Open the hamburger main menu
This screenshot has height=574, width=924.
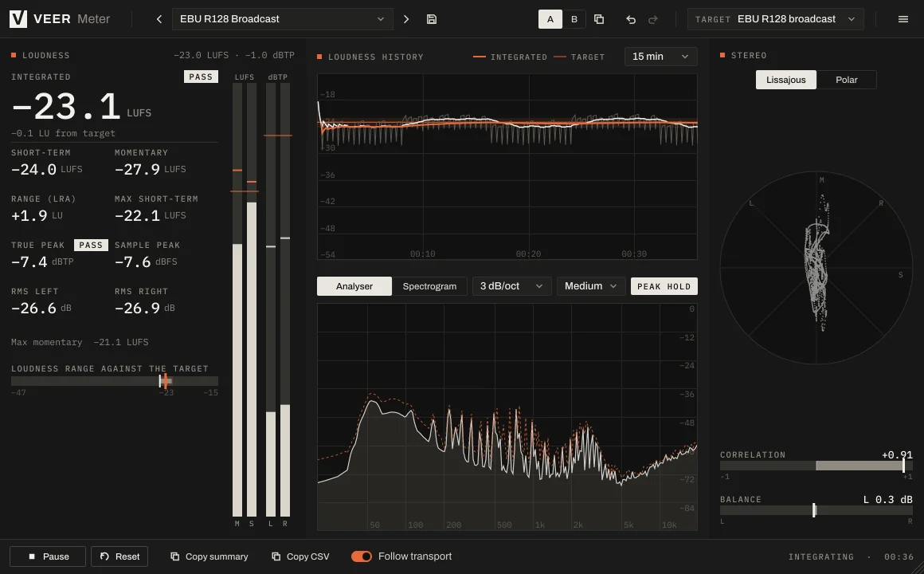pos(902,19)
